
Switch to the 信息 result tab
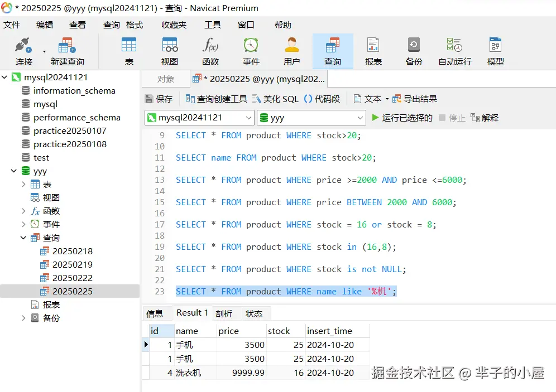(x=155, y=313)
